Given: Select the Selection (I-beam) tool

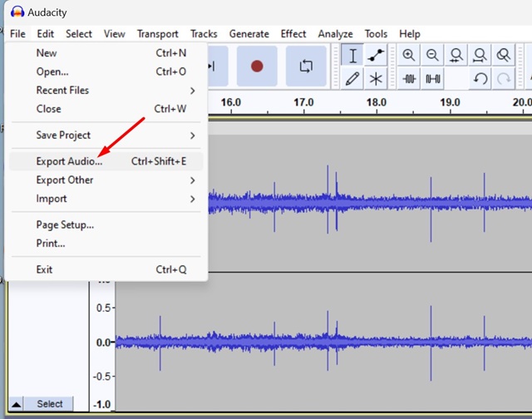Looking at the screenshot, I should tap(352, 56).
